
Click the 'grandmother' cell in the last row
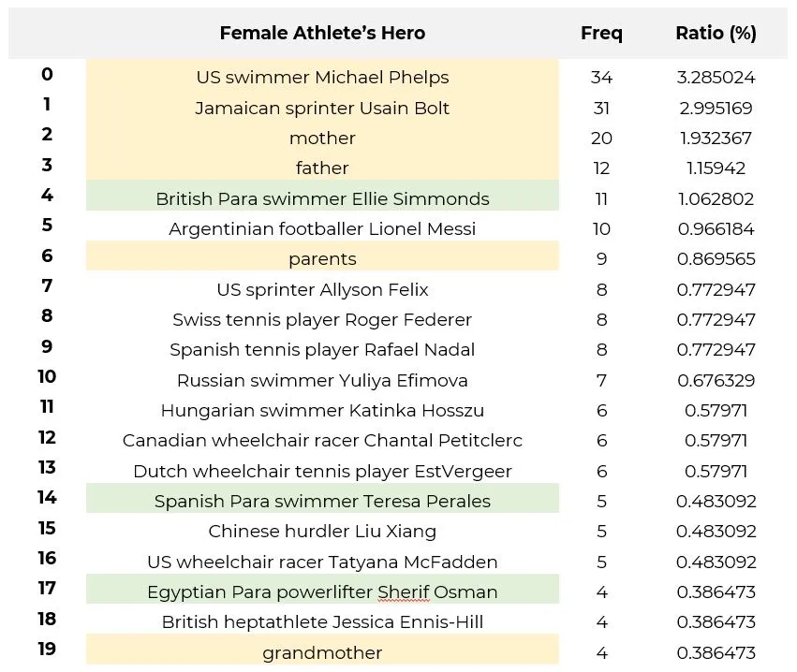[x=322, y=652]
